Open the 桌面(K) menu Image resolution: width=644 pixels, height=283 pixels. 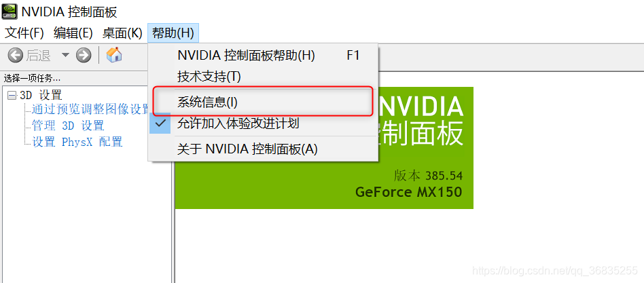coord(122,33)
